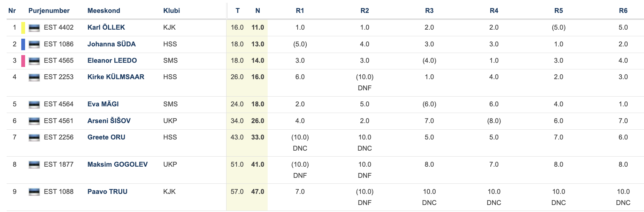Click the blue second-place color marker
This screenshot has height=212, width=644.
23,45
